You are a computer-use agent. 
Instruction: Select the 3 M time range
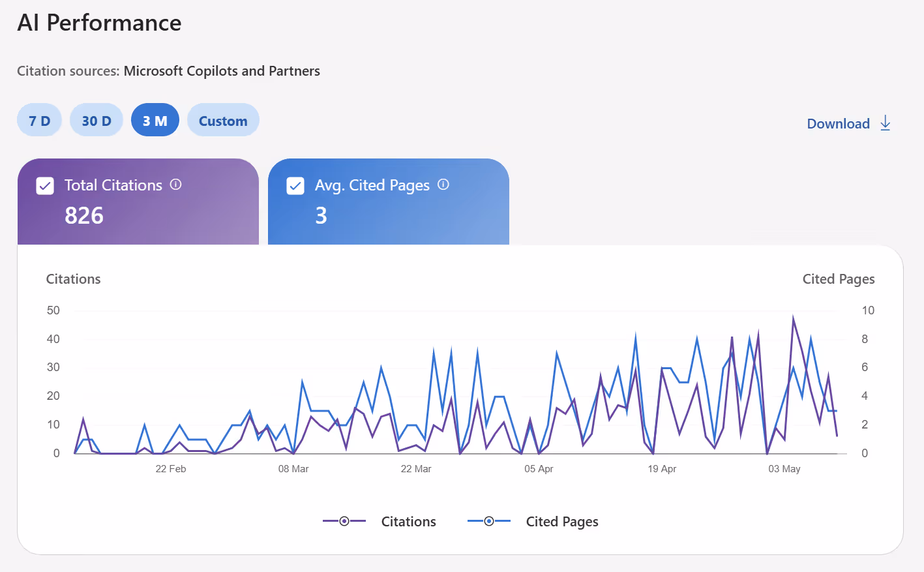pos(155,120)
